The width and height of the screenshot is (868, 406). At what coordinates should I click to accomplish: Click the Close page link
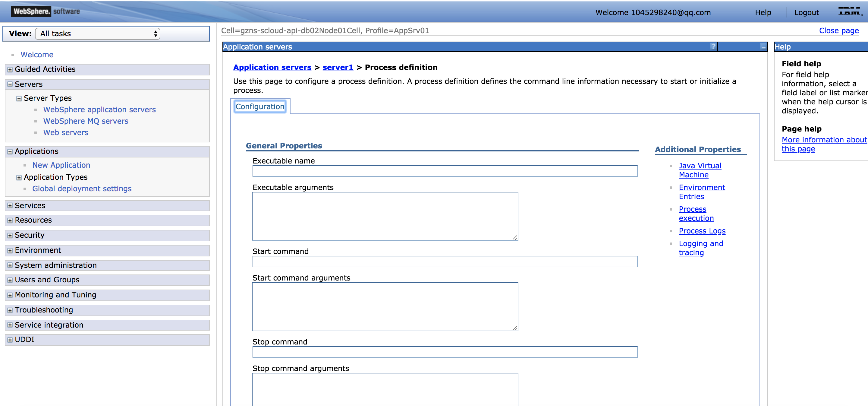click(x=839, y=30)
